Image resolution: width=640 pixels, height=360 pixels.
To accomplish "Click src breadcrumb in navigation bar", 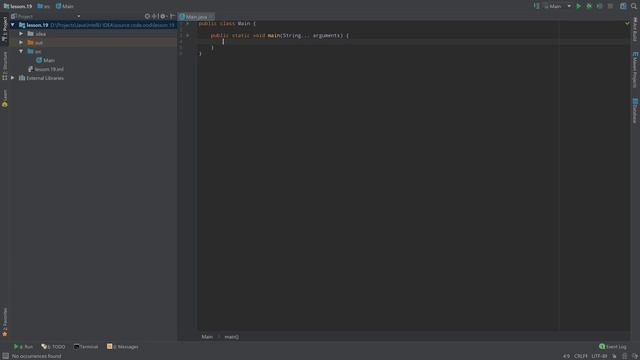I will click(44, 6).
